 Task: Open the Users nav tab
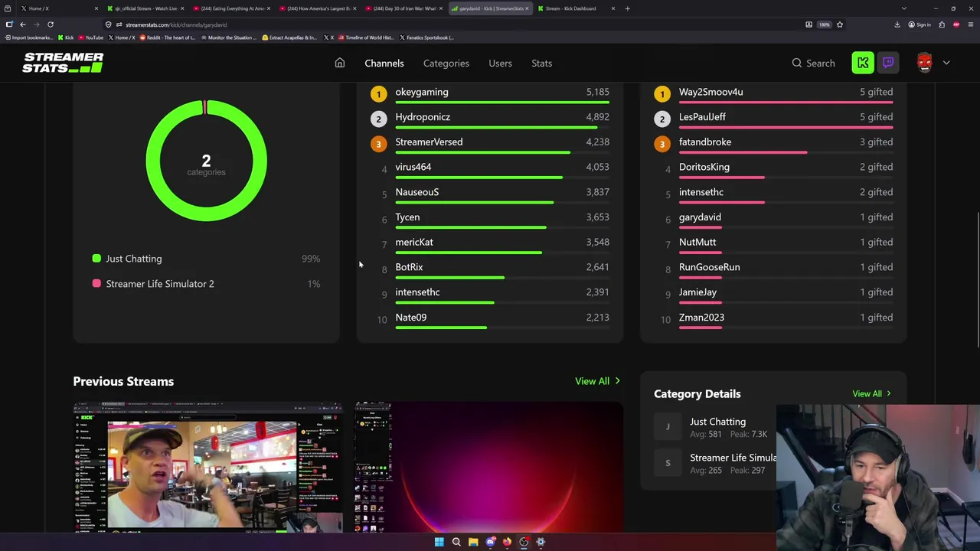pos(501,63)
